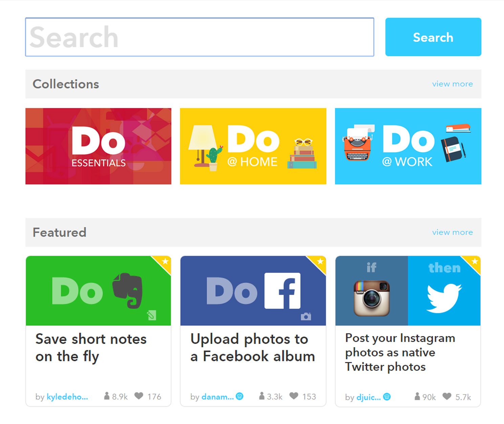Viewport: 504px width, 424px height.
Task: Click verified badge next to danam...
Action: [239, 396]
